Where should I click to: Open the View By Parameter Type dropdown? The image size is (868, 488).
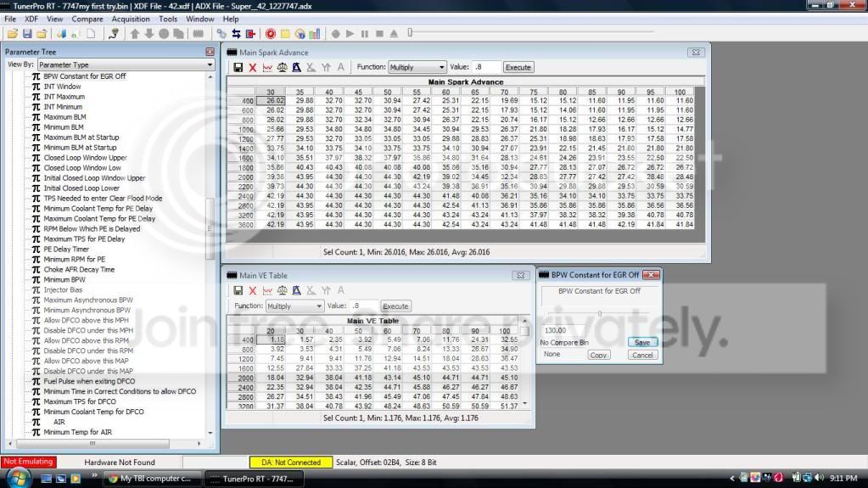[126, 65]
